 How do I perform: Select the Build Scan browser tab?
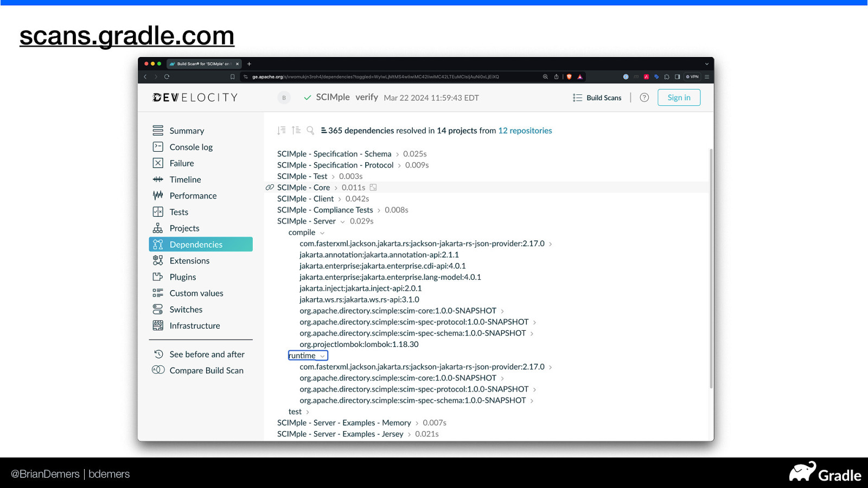point(203,64)
